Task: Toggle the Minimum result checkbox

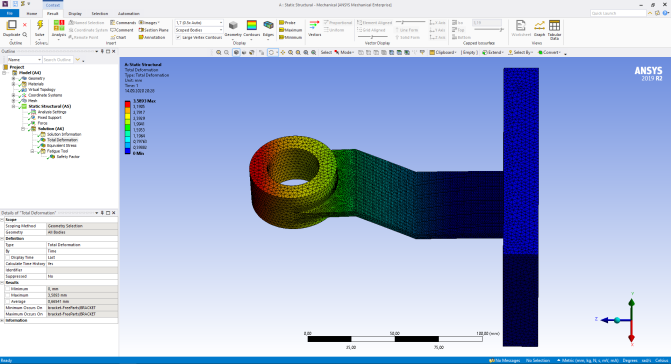Action: pyautogui.click(x=7, y=289)
